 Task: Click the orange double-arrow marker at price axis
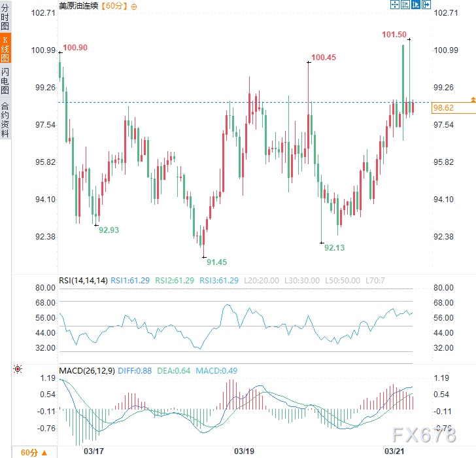[x=473, y=99]
